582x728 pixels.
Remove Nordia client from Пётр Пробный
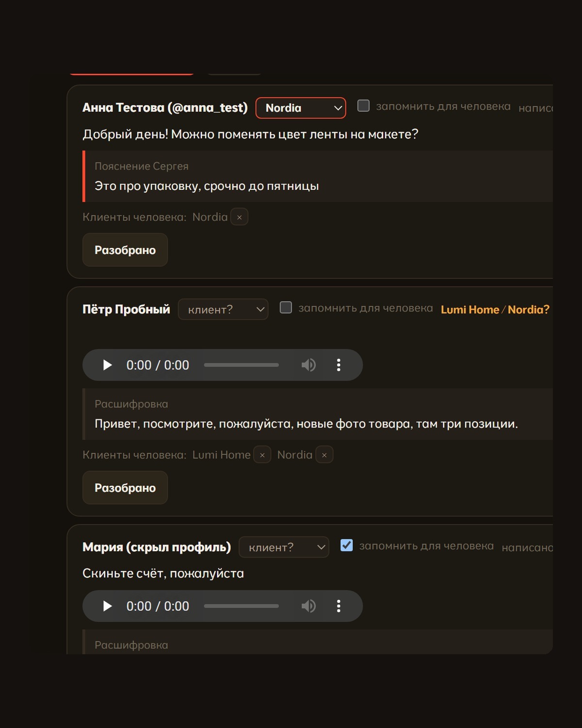click(x=324, y=455)
